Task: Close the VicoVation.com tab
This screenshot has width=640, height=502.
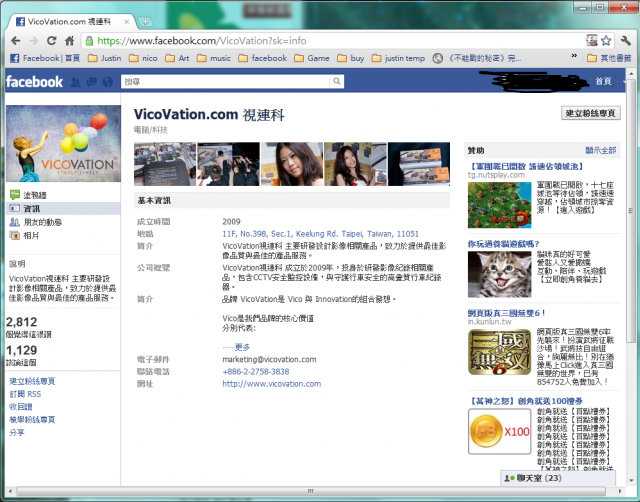Action: click(x=127, y=22)
